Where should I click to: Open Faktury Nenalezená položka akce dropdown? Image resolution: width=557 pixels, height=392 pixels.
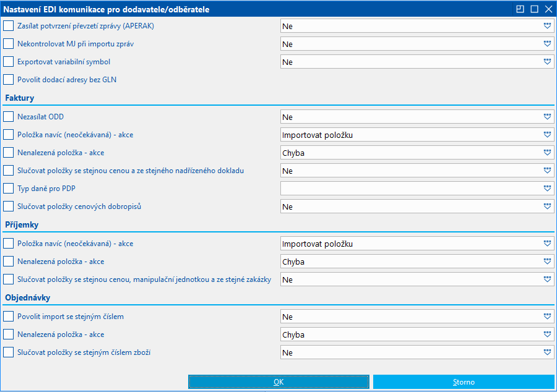[x=547, y=153]
